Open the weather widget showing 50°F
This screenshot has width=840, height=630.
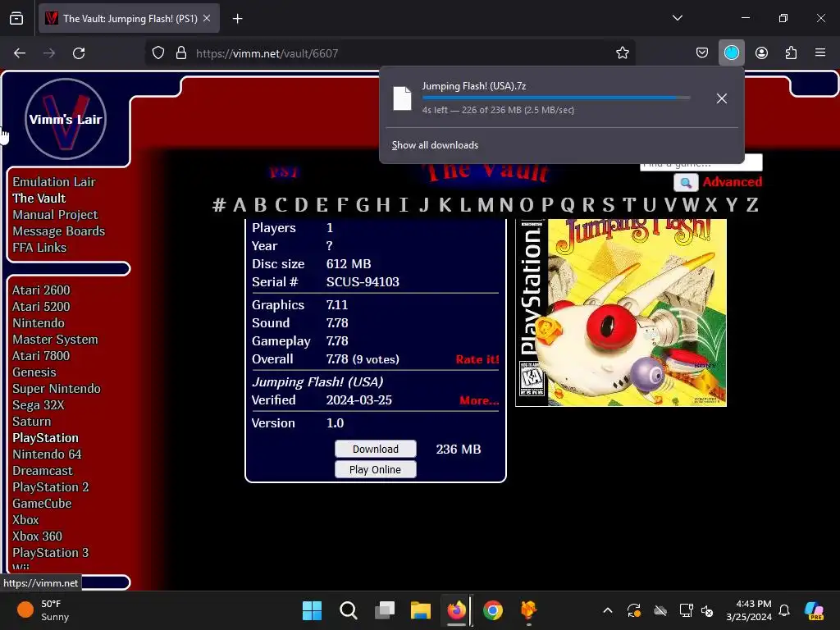[44, 610]
